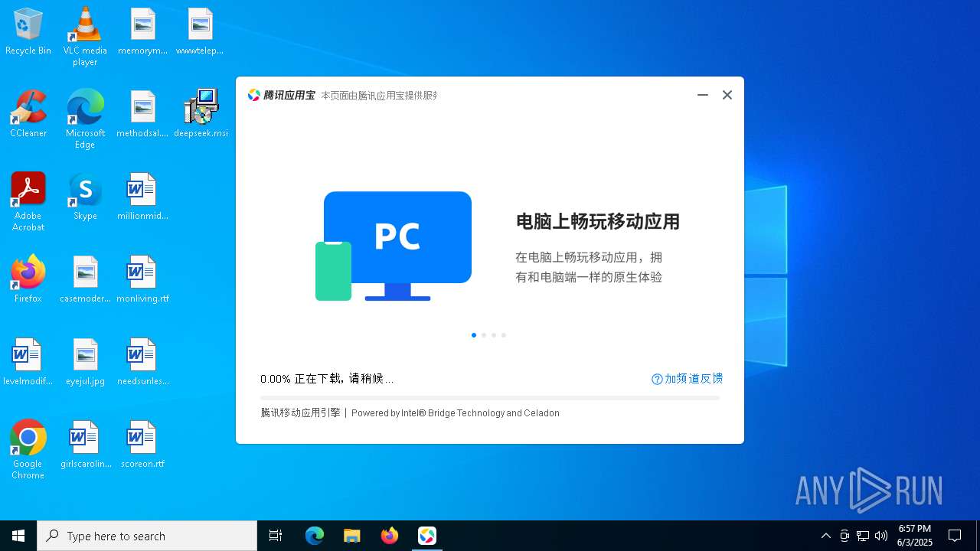Switch to 应用宝 app in taskbar

tap(427, 536)
